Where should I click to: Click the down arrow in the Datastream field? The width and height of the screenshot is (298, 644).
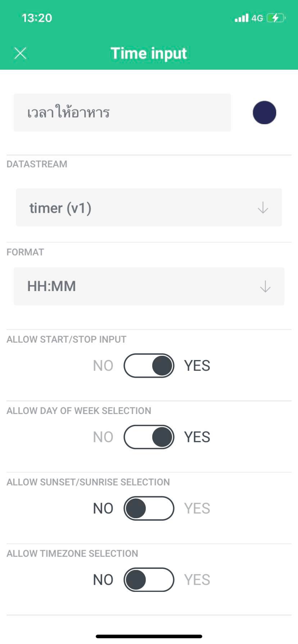point(263,208)
